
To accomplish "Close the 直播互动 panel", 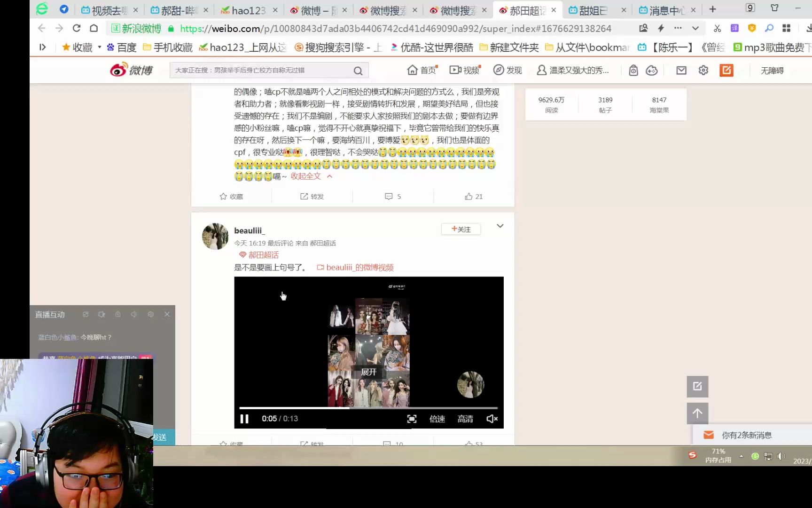I will 167,314.
